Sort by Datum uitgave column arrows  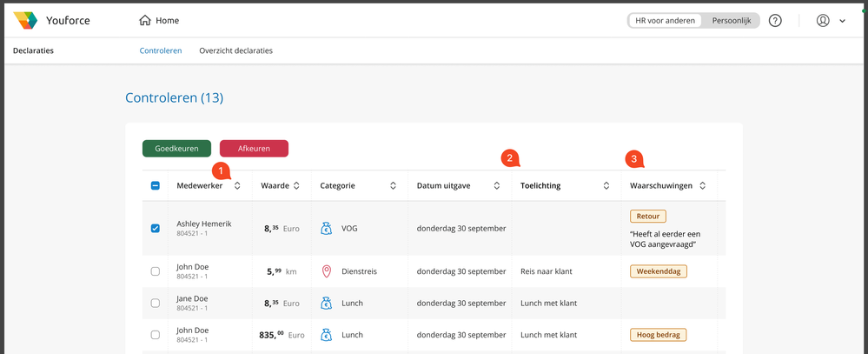tap(497, 185)
